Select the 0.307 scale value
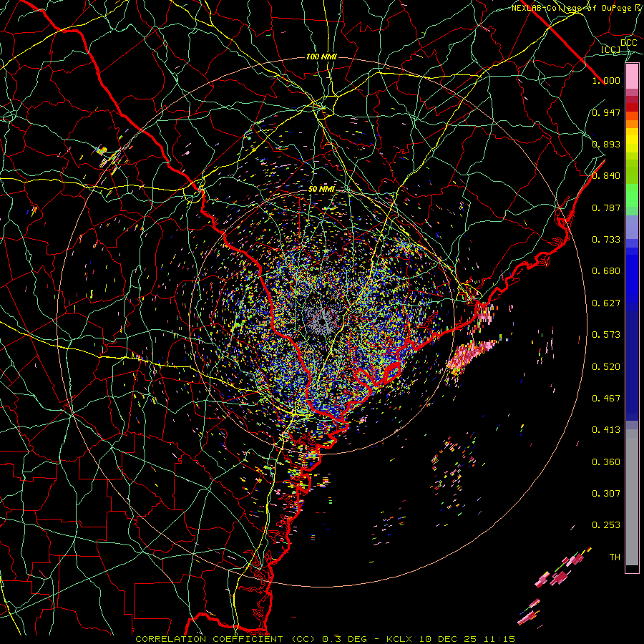Screen dimensions: 644x644 pos(606,494)
